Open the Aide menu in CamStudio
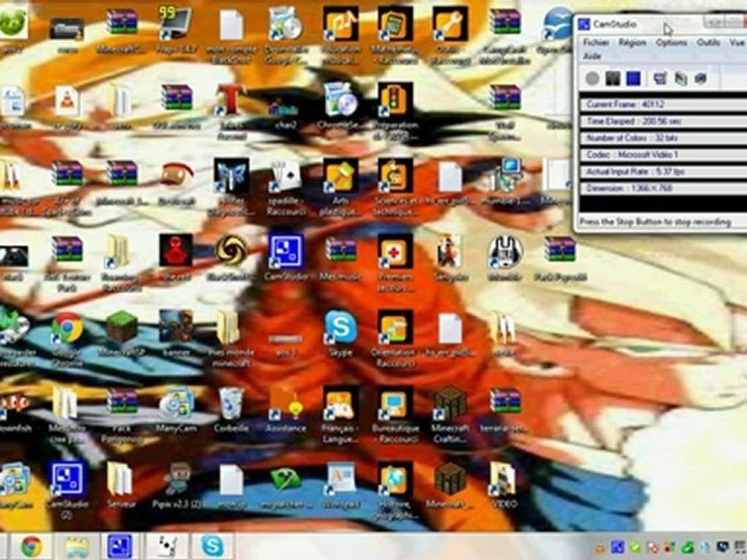The image size is (747, 560). 592,56
